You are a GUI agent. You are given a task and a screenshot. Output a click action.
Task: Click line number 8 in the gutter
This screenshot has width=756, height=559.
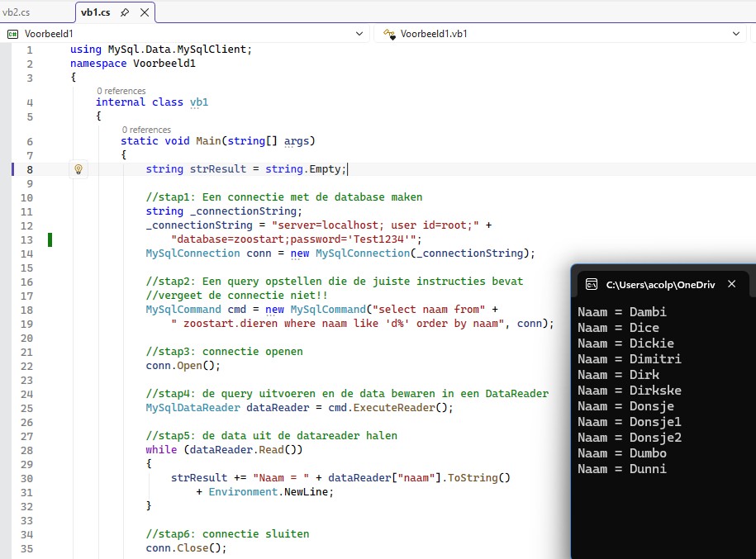pyautogui.click(x=30, y=169)
